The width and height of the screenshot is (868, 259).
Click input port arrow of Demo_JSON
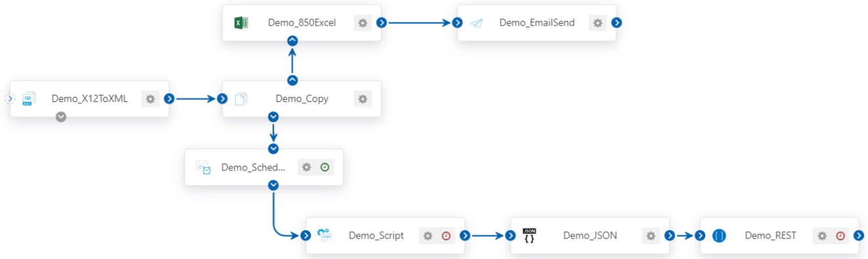click(x=511, y=236)
